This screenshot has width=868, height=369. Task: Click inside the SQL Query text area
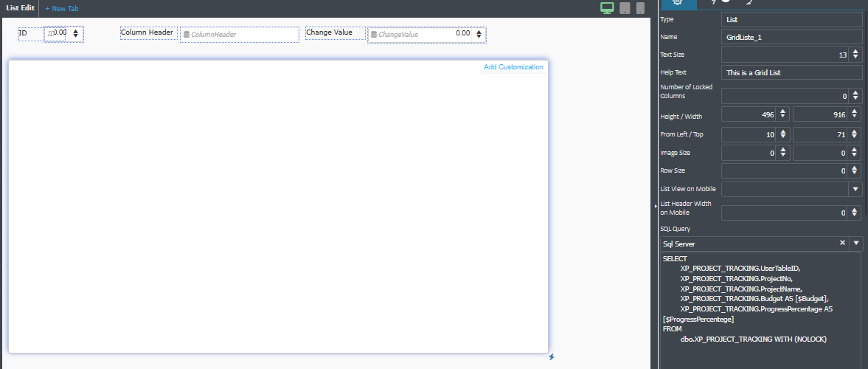pyautogui.click(x=761, y=310)
